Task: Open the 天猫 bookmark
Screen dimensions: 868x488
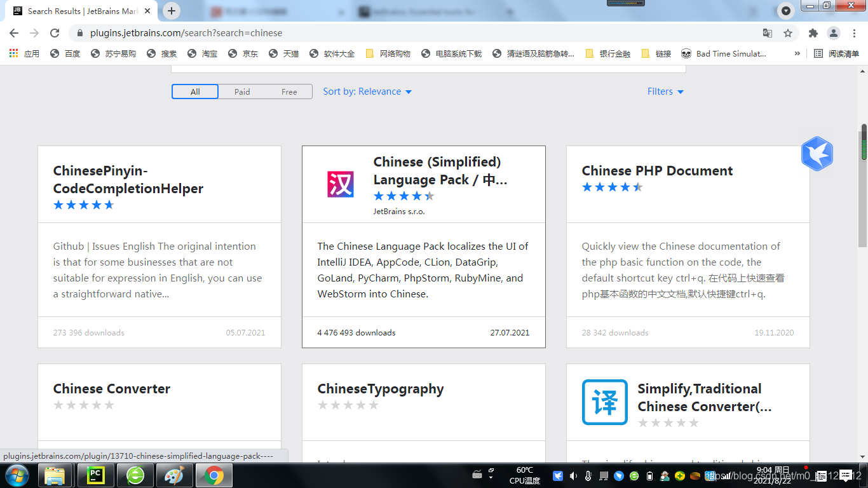Action: click(x=283, y=54)
